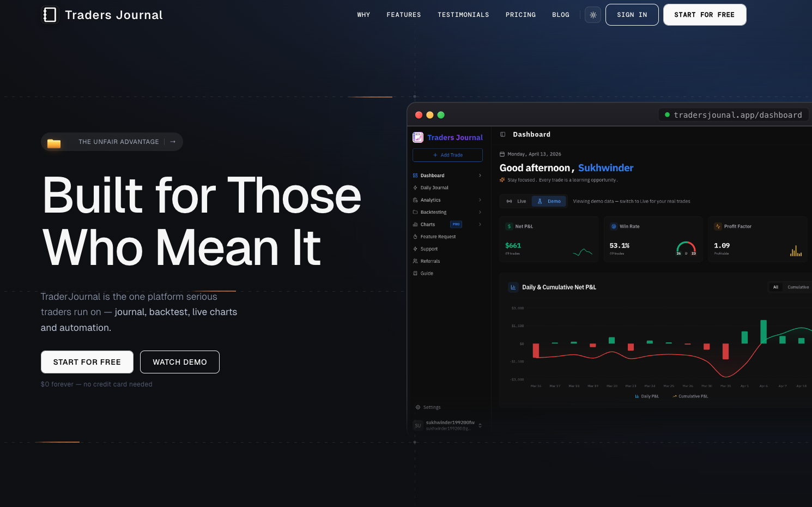Open Analytics sidebar item

(x=447, y=200)
